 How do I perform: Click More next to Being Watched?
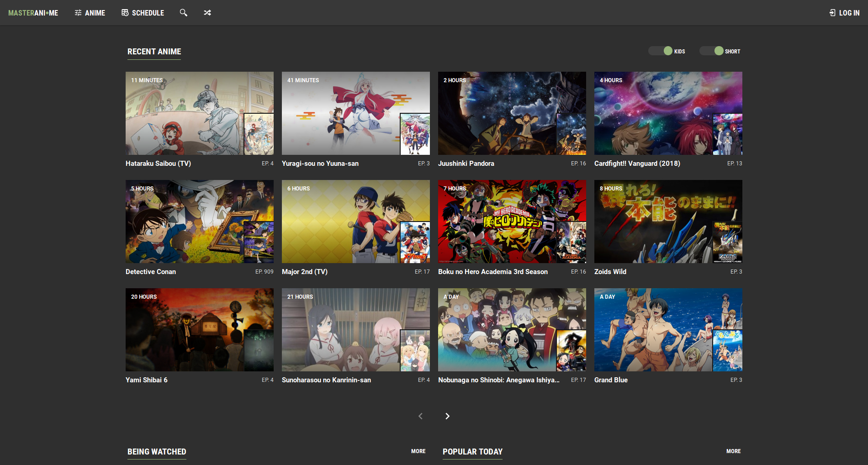coord(418,451)
